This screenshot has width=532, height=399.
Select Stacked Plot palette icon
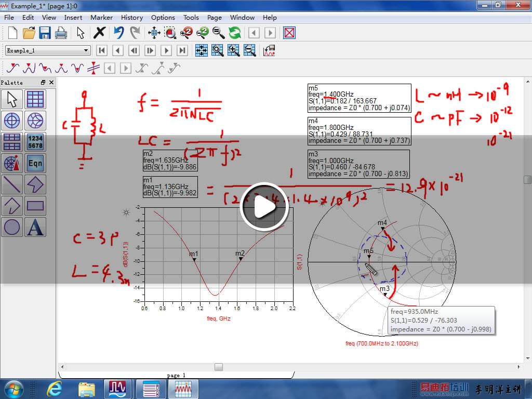click(12, 142)
